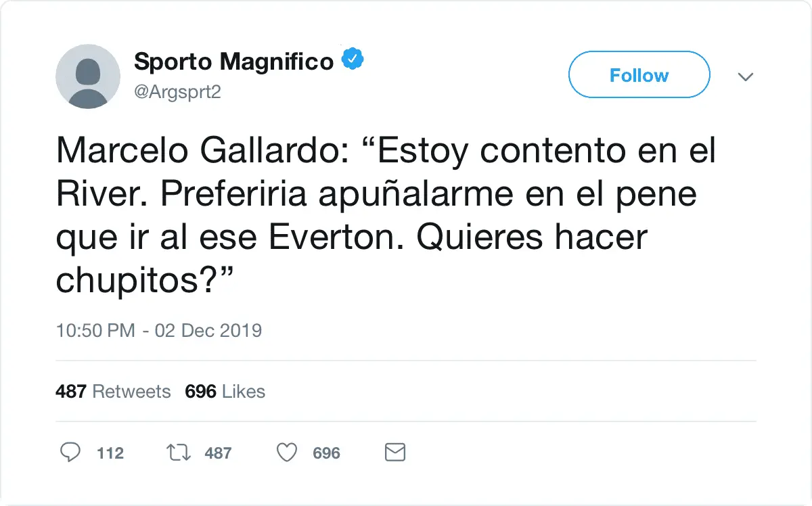Click the blue verified badge
Viewport: 812px width, 506px height.
[x=353, y=61]
